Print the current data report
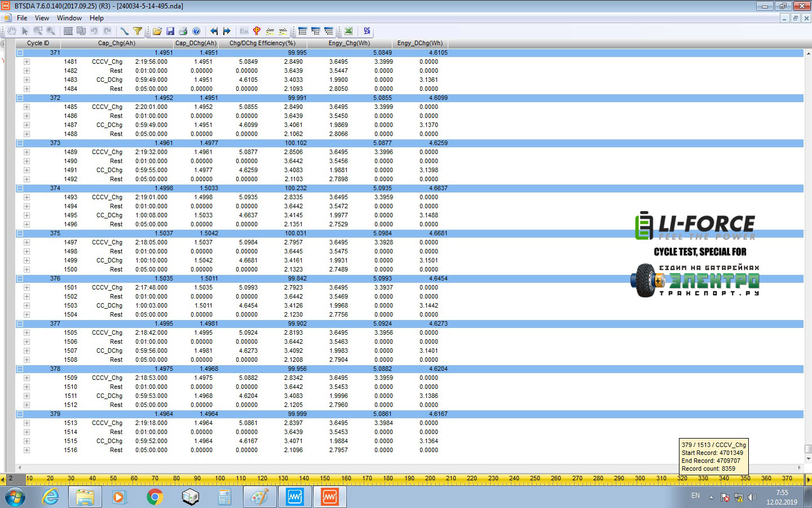 [183, 31]
